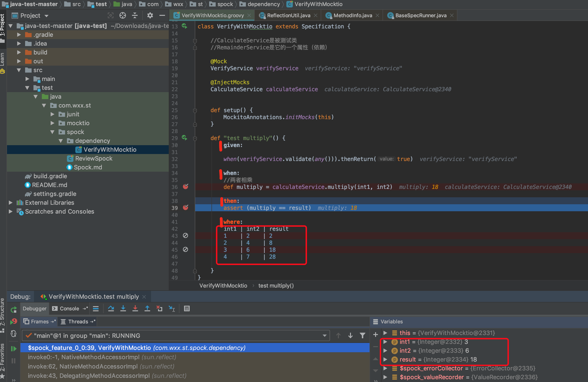Switch to MethodInfo.java tab

point(353,15)
